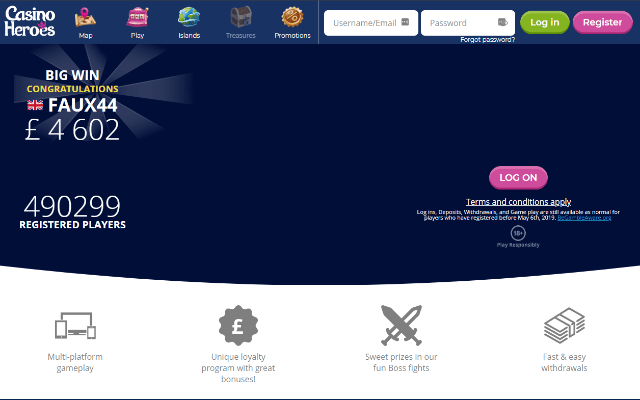
Task: Click the stacked cash withdrawals icon
Action: point(564,325)
